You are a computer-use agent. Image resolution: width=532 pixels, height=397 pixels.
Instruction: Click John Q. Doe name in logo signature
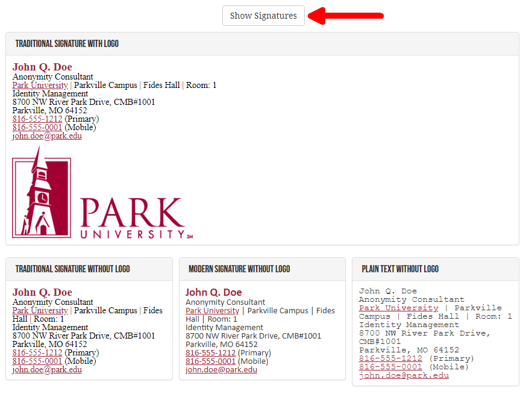(42, 67)
